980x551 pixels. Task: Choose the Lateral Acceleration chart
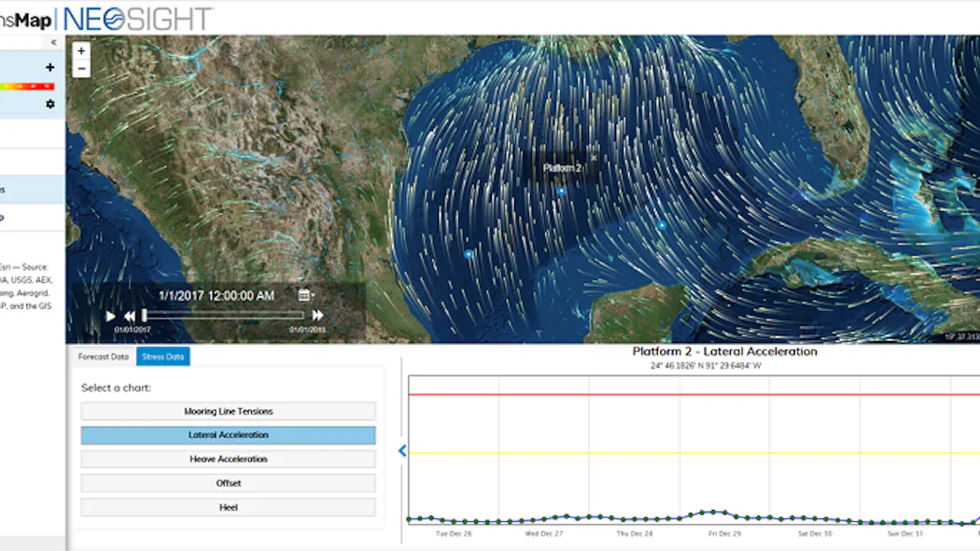coord(228,434)
